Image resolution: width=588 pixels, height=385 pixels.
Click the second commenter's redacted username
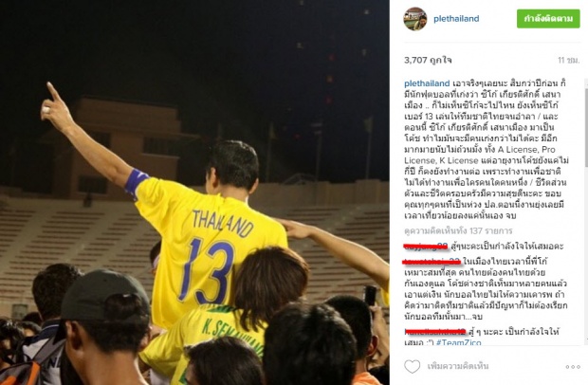pos(432,262)
